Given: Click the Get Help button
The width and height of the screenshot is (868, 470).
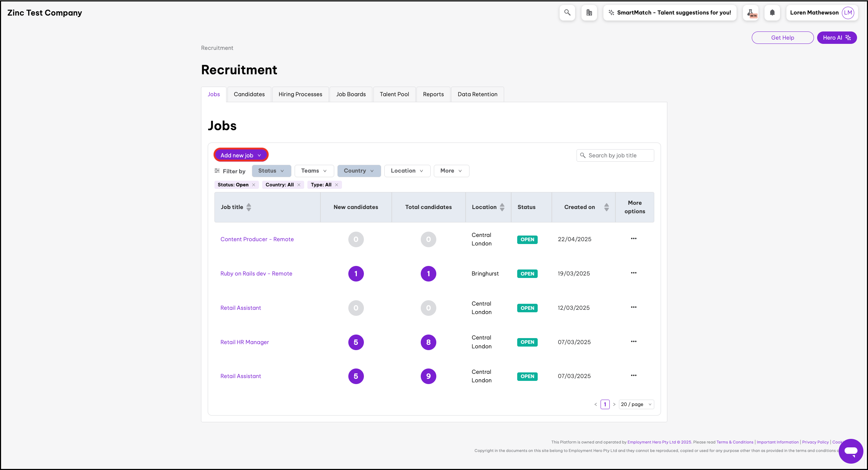Looking at the screenshot, I should point(782,38).
